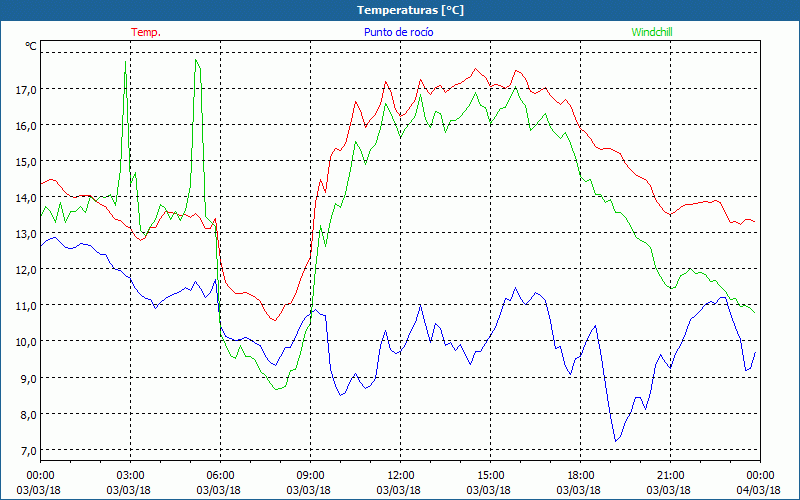The height and width of the screenshot is (500, 800).
Task: Click the 04/03/18 date label
Action: click(x=759, y=490)
